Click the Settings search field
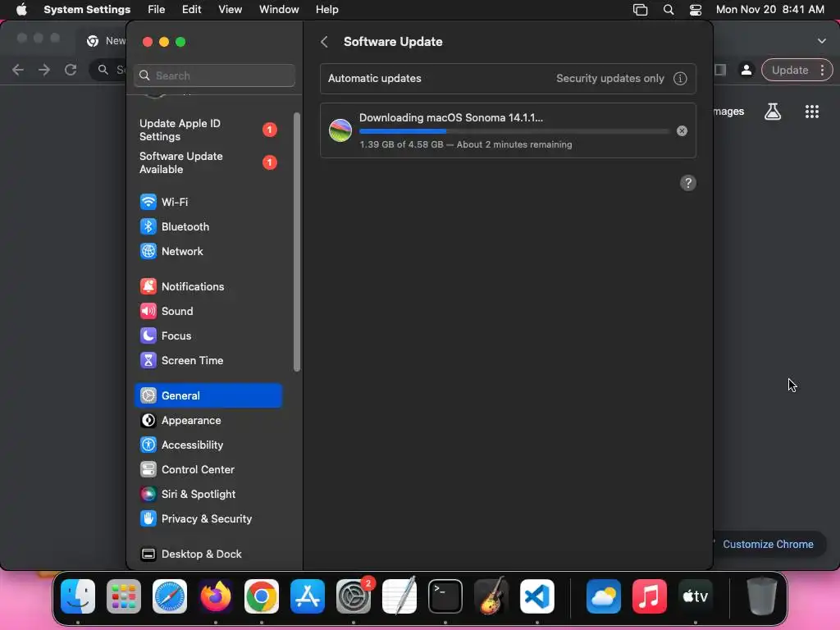 (214, 75)
